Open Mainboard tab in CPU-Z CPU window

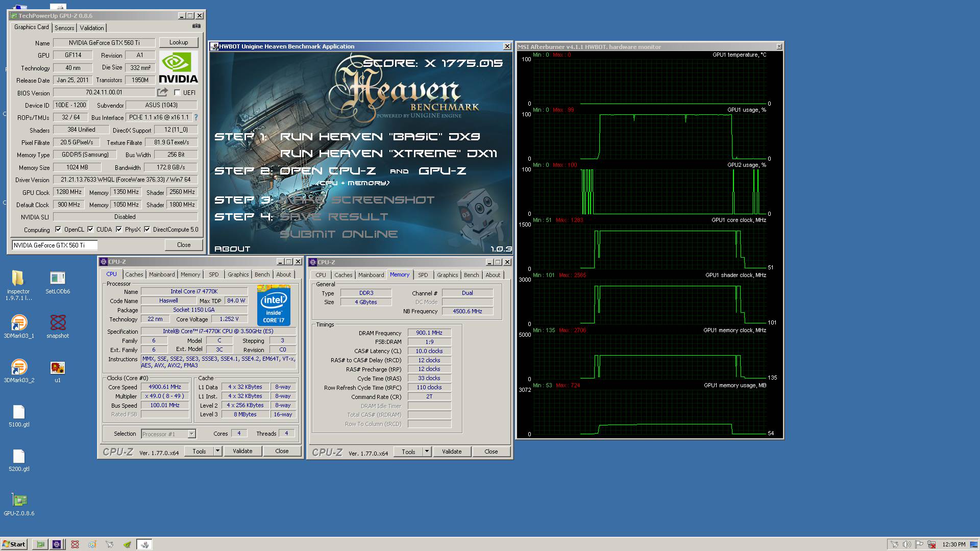(x=162, y=274)
